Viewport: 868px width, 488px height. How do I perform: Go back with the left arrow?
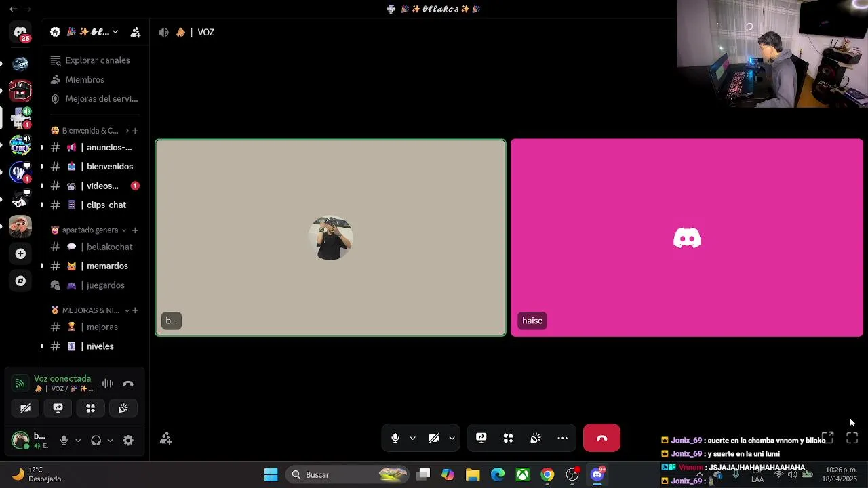14,9
